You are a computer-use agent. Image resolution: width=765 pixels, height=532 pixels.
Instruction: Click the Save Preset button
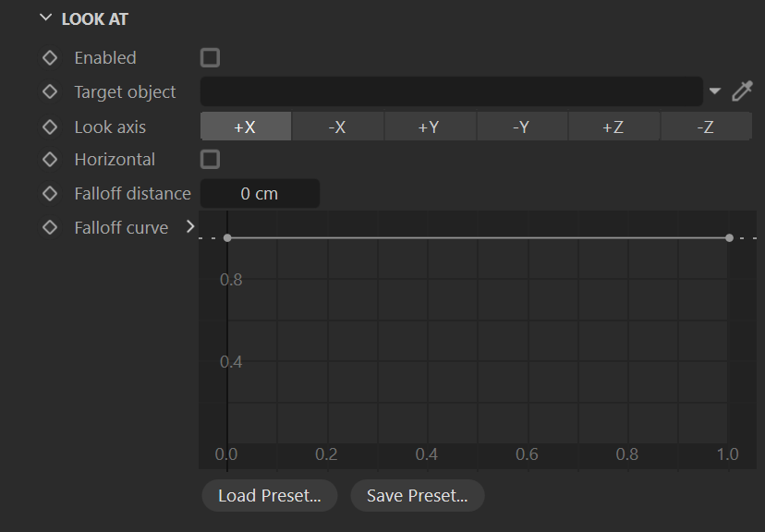click(418, 496)
